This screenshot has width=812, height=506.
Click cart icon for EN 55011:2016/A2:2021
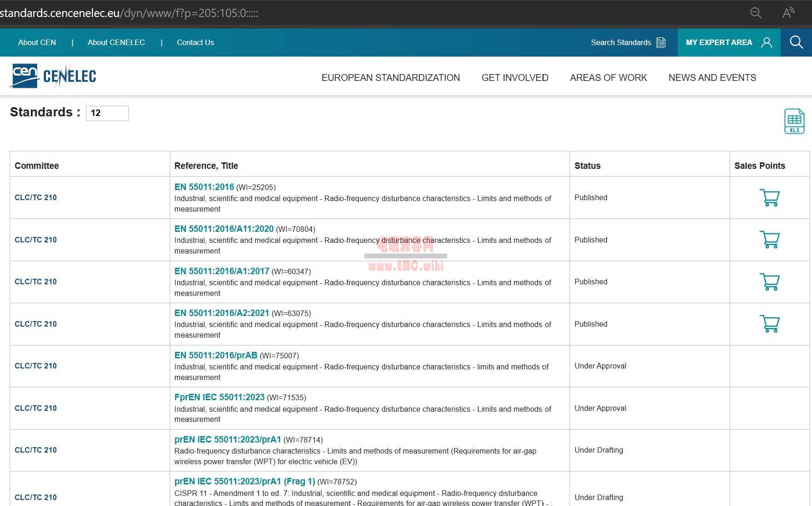(769, 324)
